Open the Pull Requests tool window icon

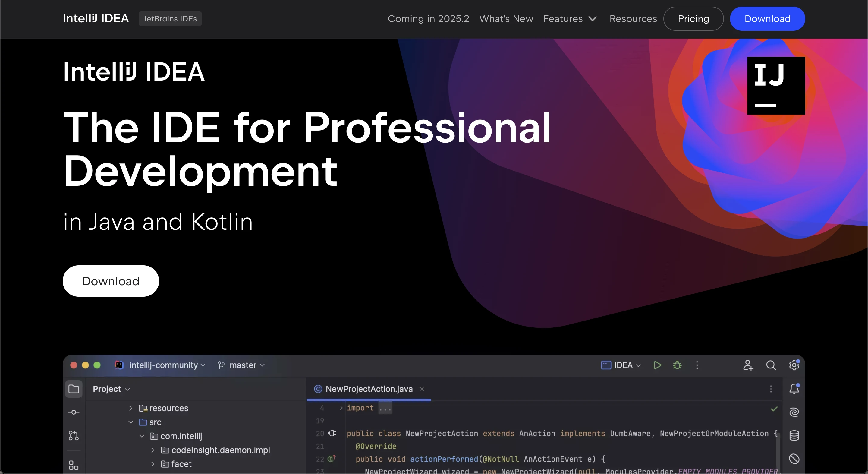[x=74, y=435]
